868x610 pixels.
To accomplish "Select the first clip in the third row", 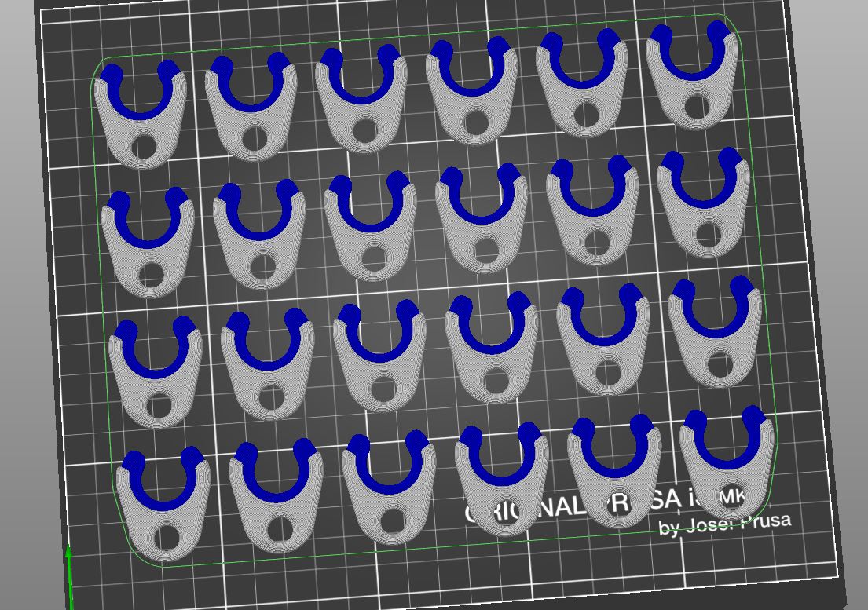I will (156, 373).
